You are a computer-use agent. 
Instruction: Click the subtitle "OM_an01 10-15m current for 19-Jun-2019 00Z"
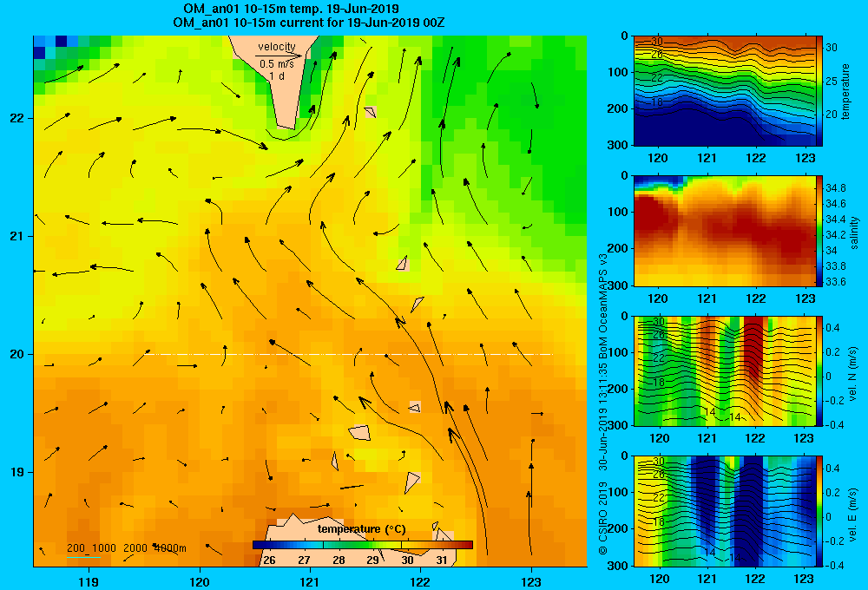tap(309, 23)
